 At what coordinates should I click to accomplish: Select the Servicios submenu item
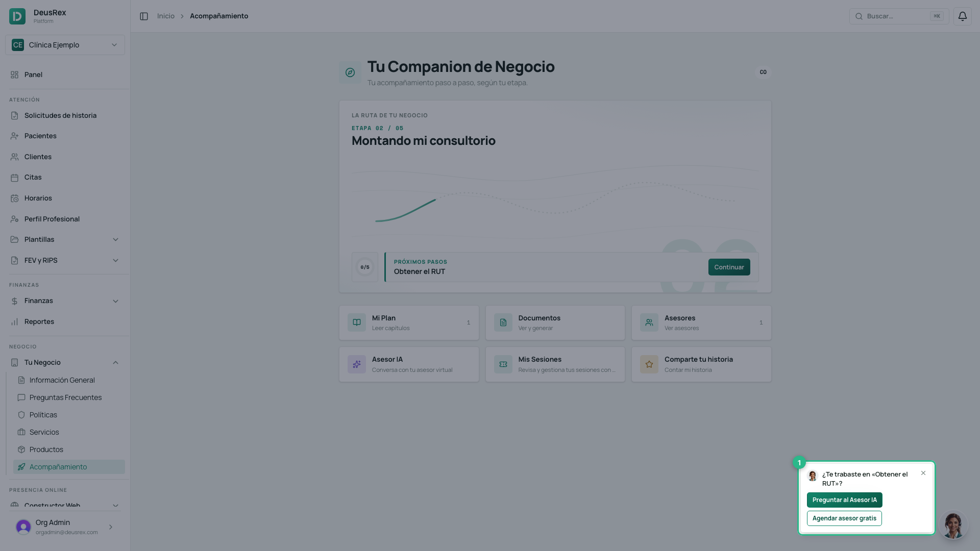(x=69, y=432)
